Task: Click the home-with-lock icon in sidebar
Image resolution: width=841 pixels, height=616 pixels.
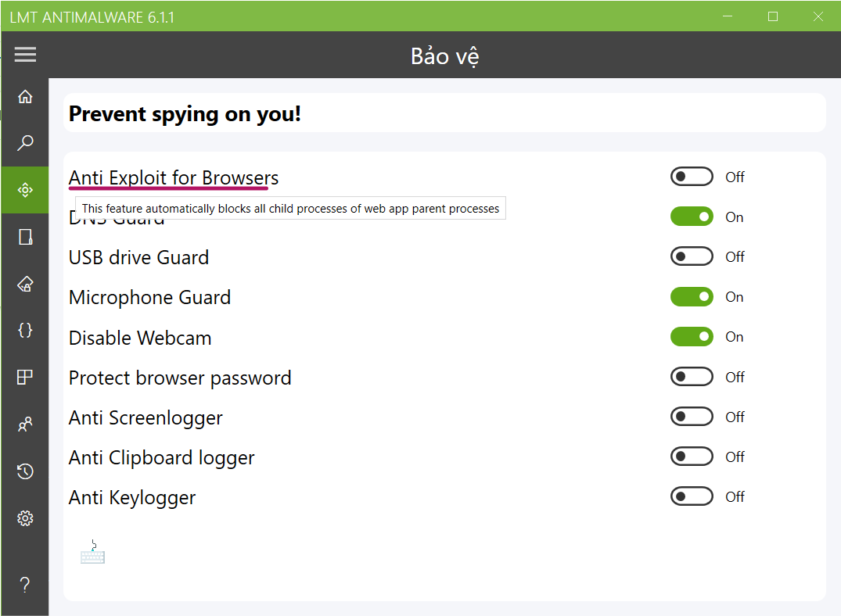Action: point(25,284)
